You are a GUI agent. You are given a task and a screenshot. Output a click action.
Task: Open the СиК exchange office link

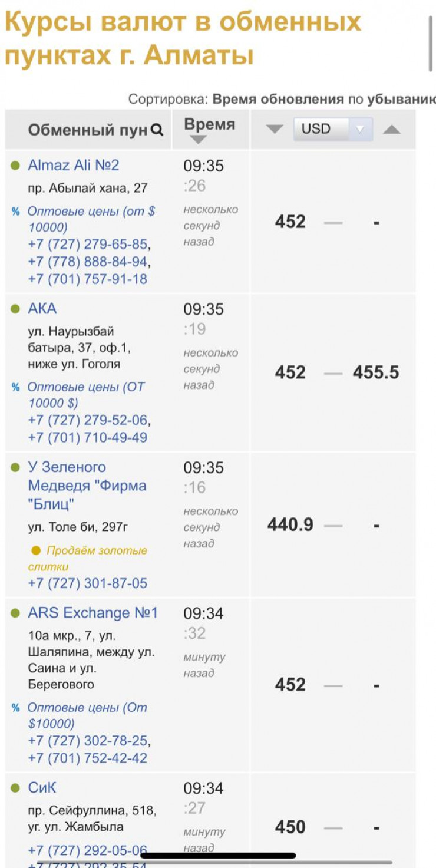[x=42, y=788]
